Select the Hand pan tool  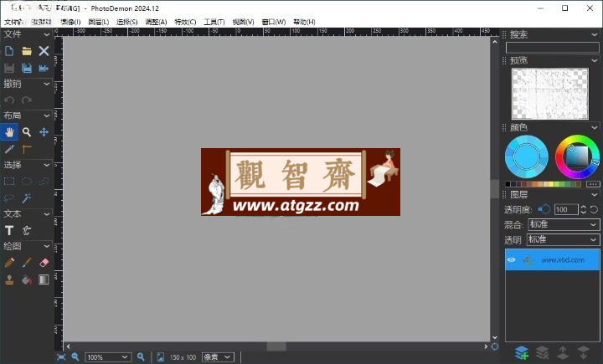[x=9, y=132]
